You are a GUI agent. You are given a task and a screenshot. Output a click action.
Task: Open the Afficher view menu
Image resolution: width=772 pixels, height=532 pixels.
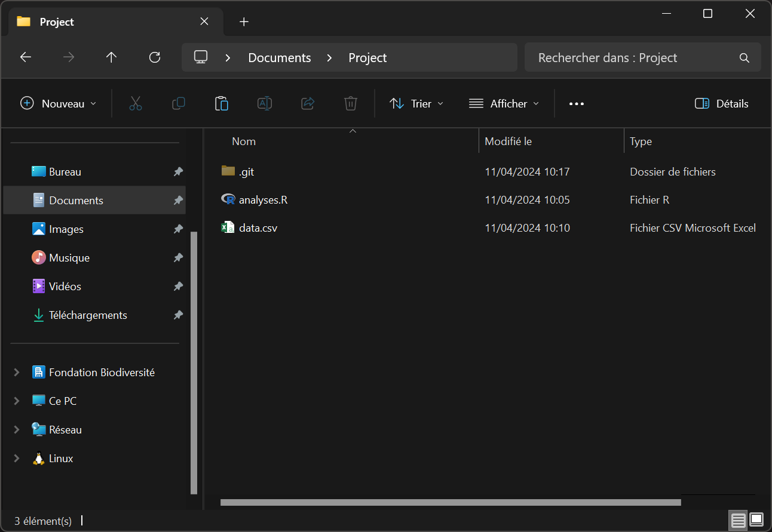click(504, 103)
